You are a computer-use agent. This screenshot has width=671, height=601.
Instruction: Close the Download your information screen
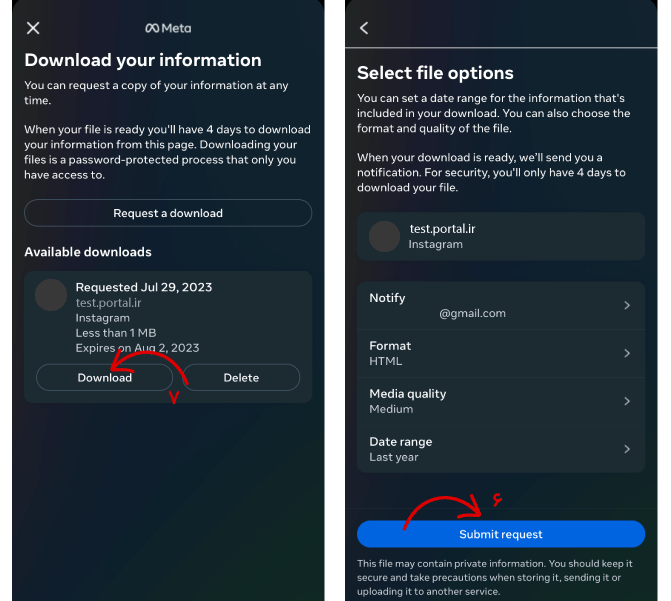click(x=33, y=28)
